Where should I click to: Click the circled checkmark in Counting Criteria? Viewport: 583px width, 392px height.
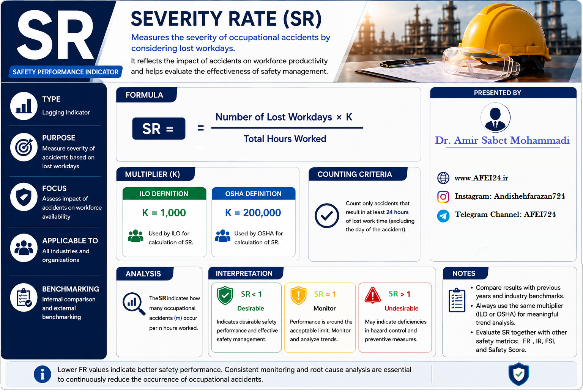tap(326, 216)
